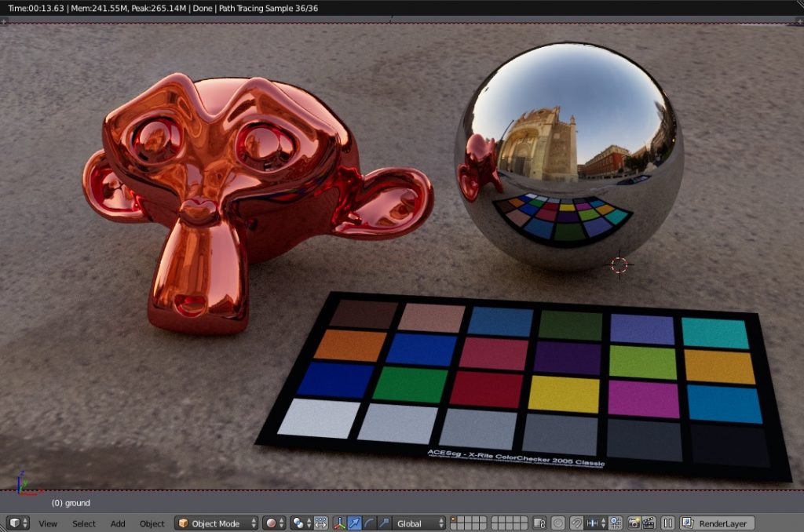Toggle scene layer 11 button
Viewport: 804px width, 532px height.
click(x=455, y=527)
